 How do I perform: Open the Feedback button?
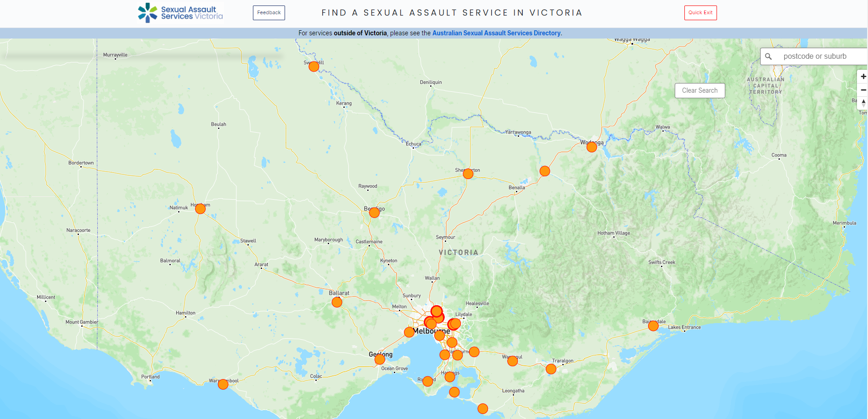pos(269,13)
